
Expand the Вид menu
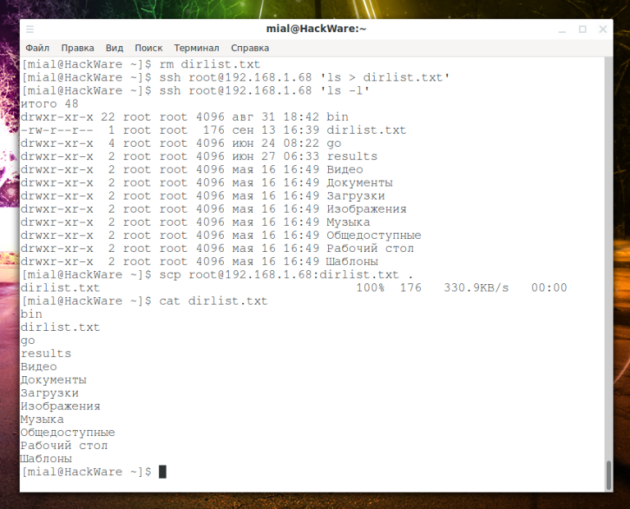coord(114,47)
